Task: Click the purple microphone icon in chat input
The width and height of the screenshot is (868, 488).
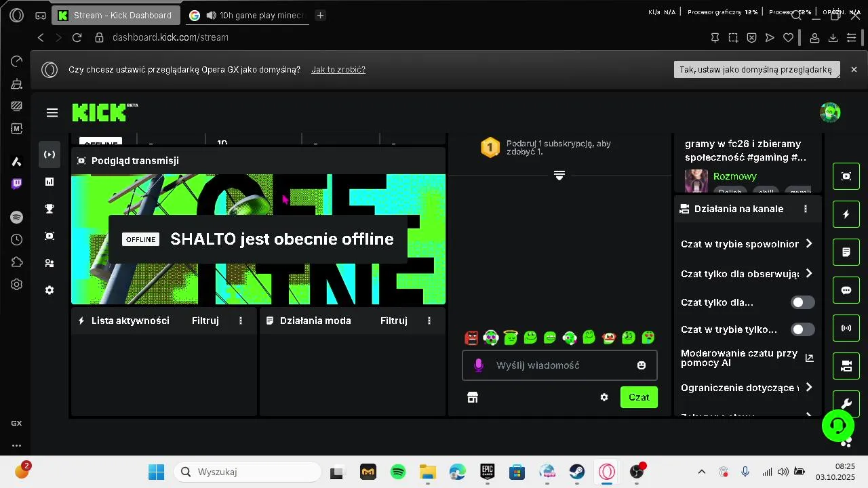Action: [479, 365]
